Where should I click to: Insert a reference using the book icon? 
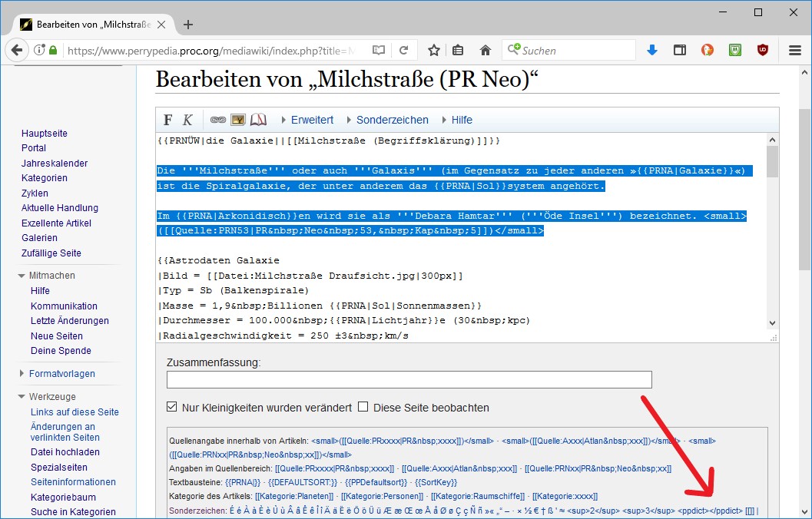click(x=258, y=120)
